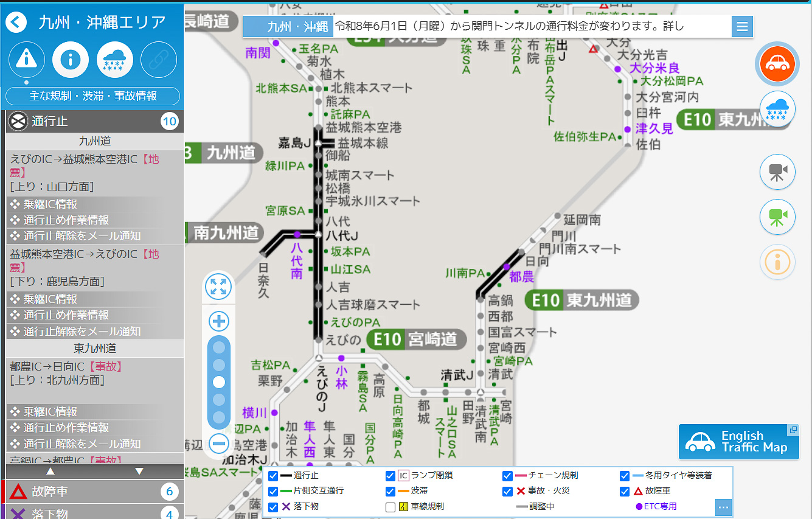812x519 pixels.
Task: Open 乗継IC情報 under えびのIC→益城熊本空港IC
Action: [x=95, y=204]
